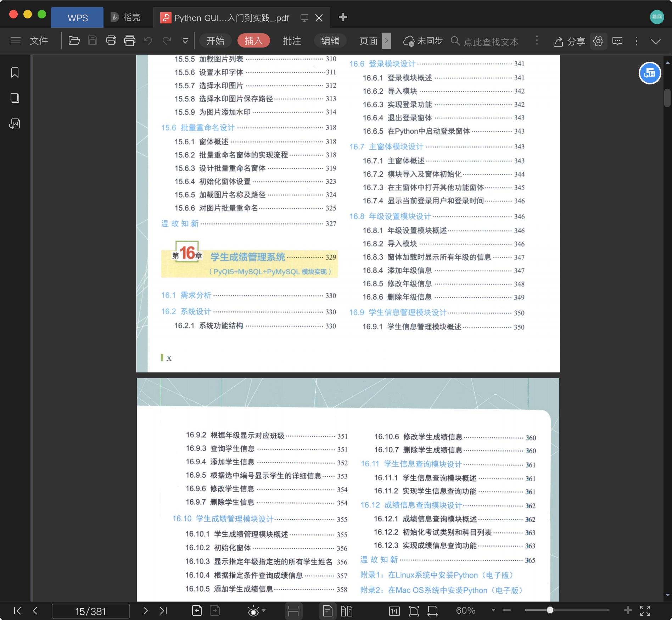Viewport: 672px width, 620px height.
Task: Click the user avatar icon
Action: pyautogui.click(x=657, y=17)
